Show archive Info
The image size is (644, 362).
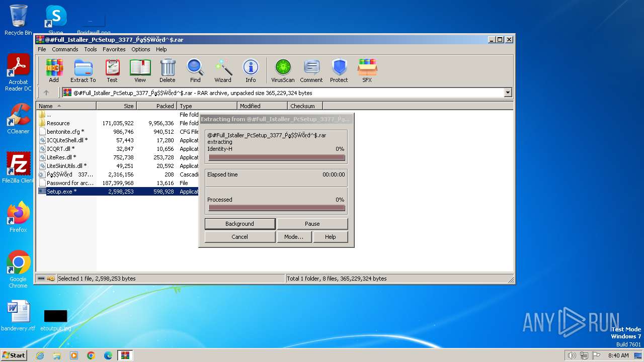(x=251, y=70)
